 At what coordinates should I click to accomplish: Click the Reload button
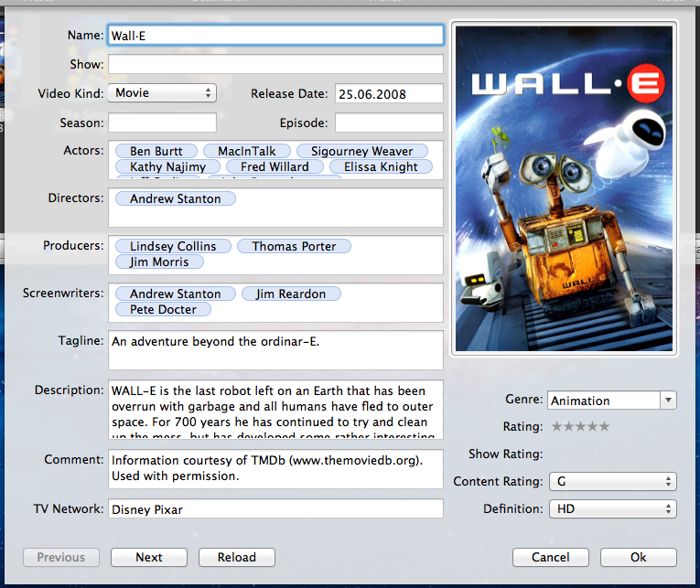(237, 557)
